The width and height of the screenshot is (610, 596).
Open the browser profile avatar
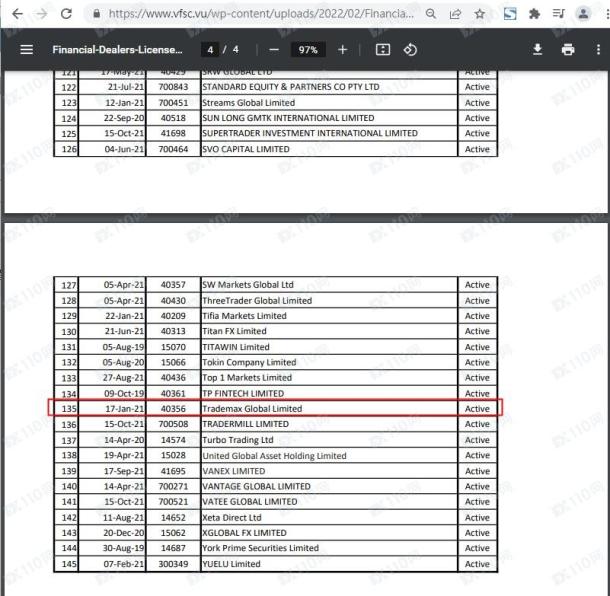[x=583, y=14]
